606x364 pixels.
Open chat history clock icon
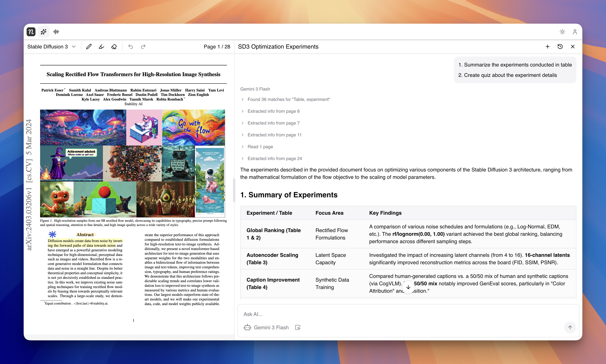pos(560,47)
